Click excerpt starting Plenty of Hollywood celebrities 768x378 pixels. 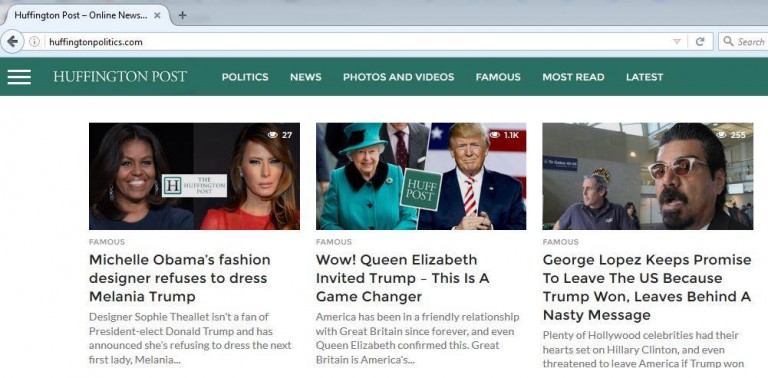[x=643, y=350]
